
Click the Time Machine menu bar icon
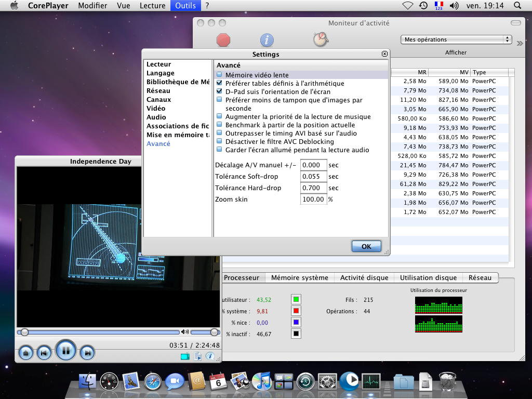click(x=423, y=5)
